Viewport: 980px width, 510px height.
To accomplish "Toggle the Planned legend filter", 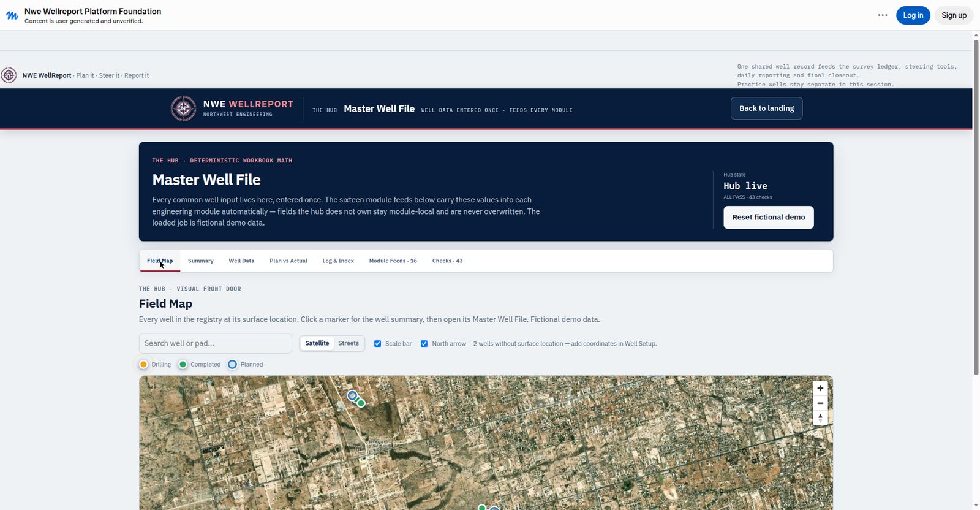I will 245,364.
